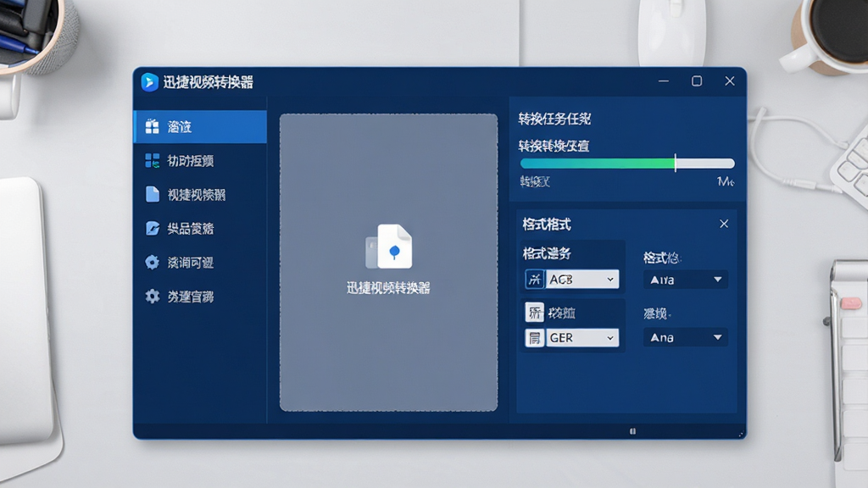Click the pause icon in the status bar
The width and height of the screenshot is (868, 488).
click(x=632, y=431)
